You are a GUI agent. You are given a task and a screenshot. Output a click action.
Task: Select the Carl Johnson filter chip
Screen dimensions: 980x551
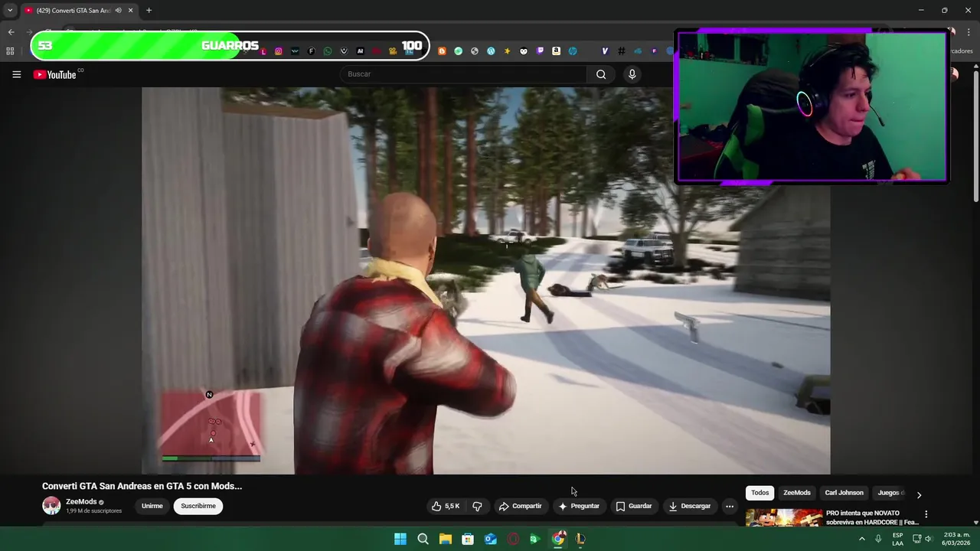(844, 493)
